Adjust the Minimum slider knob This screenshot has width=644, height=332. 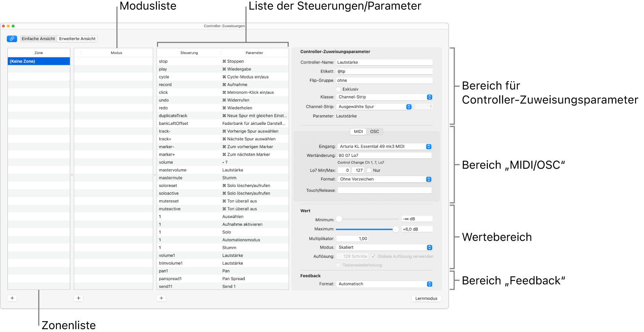[339, 219]
